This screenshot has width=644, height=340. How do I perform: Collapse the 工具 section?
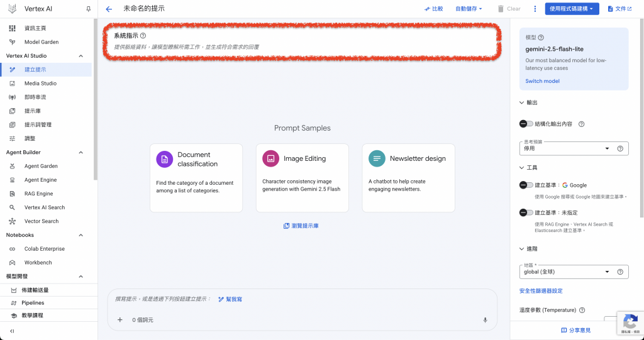(x=528, y=168)
